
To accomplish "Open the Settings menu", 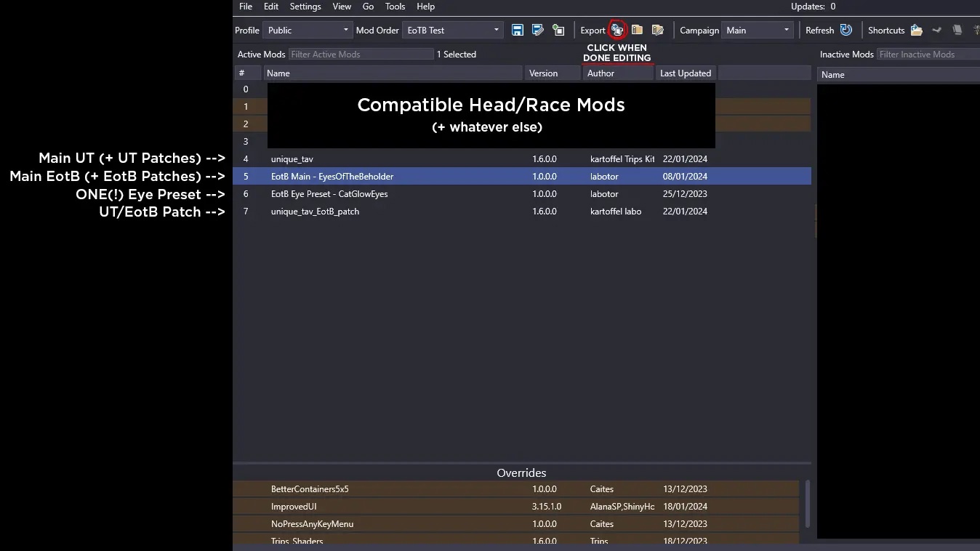I will click(305, 7).
